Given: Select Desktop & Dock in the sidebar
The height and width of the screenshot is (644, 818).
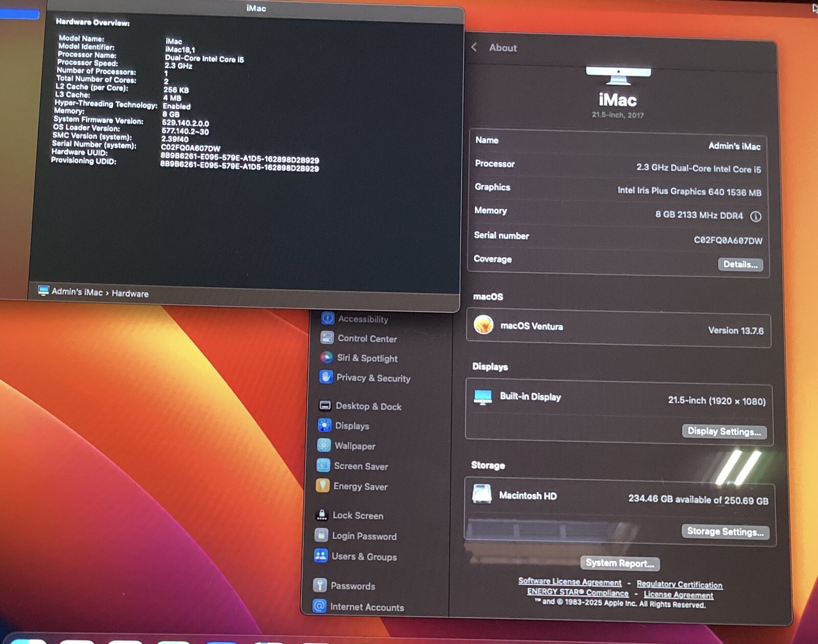Looking at the screenshot, I should coord(368,406).
